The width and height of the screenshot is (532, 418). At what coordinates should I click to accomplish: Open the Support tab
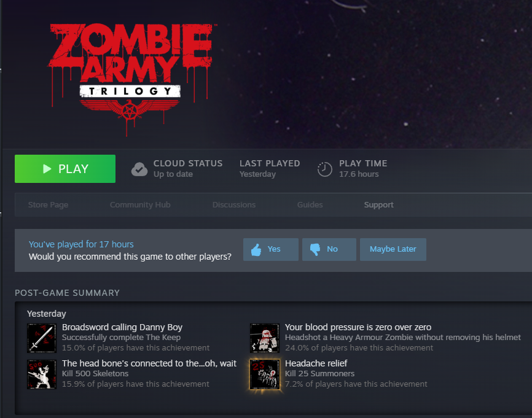378,205
